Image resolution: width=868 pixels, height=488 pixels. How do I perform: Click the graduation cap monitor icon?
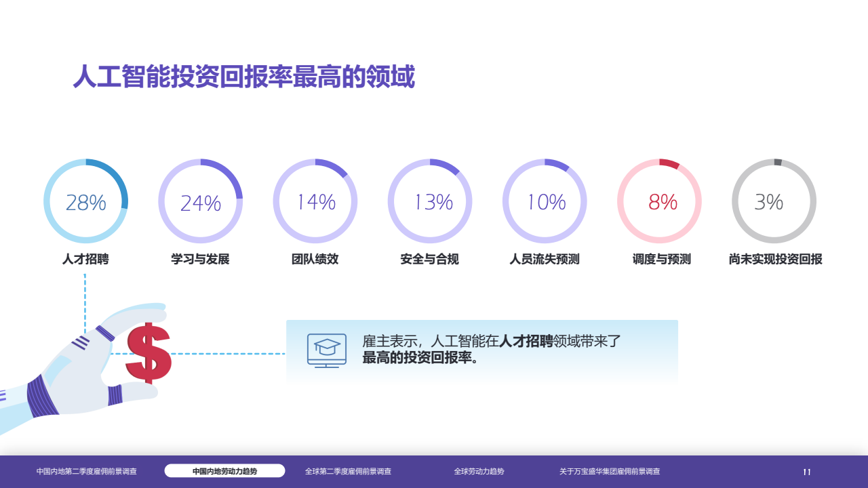(x=326, y=350)
